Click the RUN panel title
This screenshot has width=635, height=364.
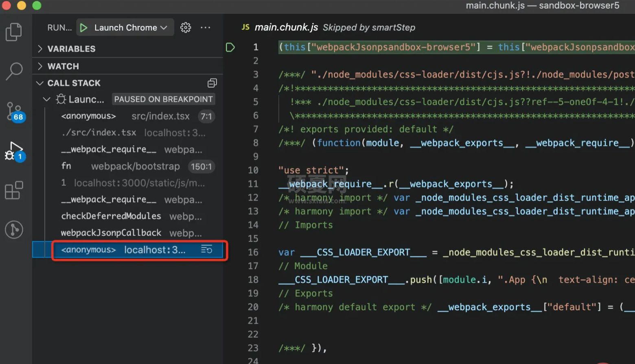click(x=59, y=28)
